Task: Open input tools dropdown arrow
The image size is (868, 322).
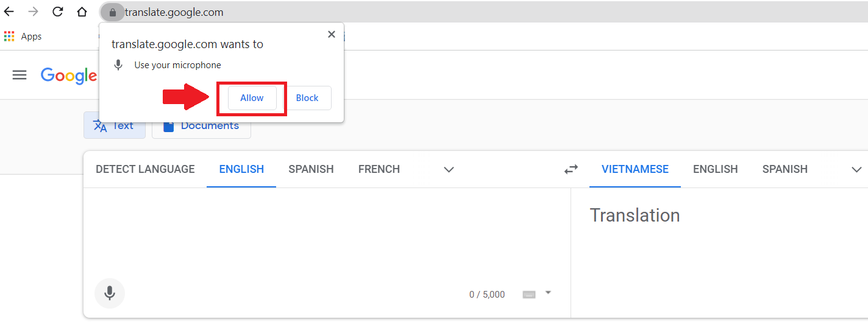Action: click(548, 293)
